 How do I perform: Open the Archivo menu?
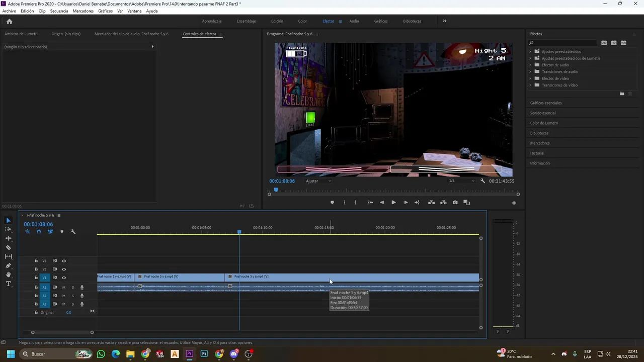click(x=9, y=11)
